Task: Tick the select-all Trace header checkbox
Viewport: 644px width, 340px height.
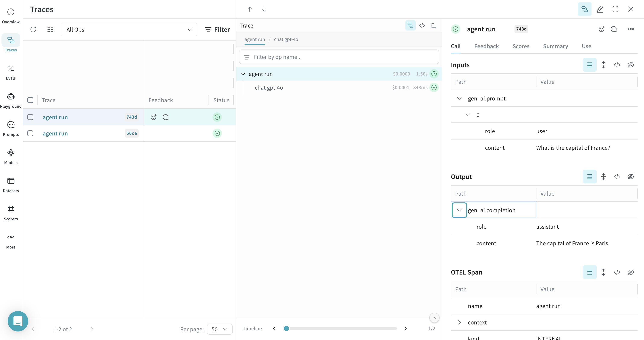Action: coord(30,100)
